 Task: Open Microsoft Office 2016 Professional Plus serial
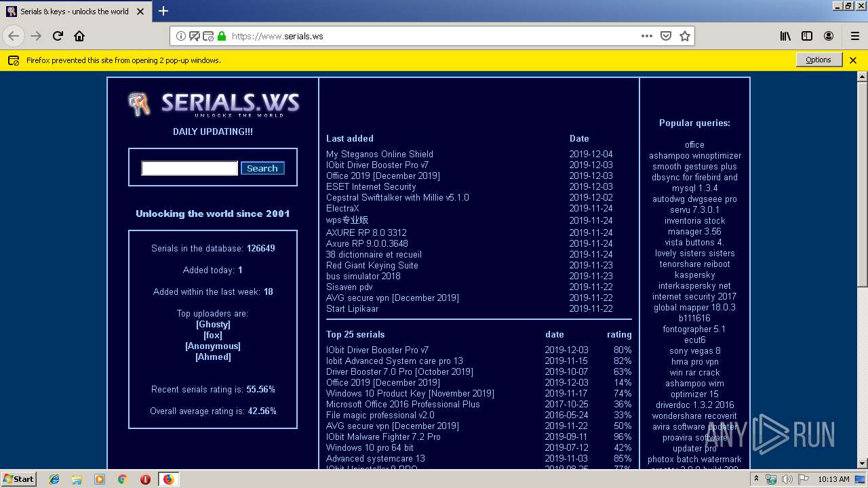coord(403,404)
